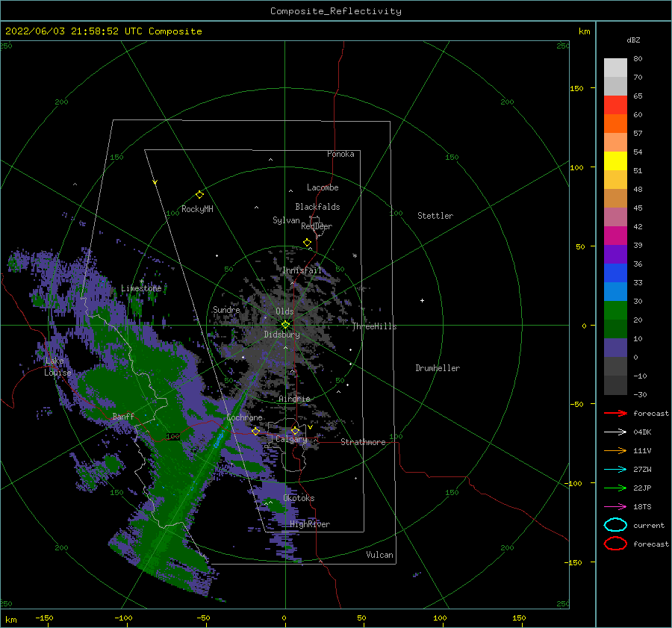Click the cyan current ellipse in legend
Image resolution: width=672 pixels, height=628 pixels.
click(x=615, y=525)
